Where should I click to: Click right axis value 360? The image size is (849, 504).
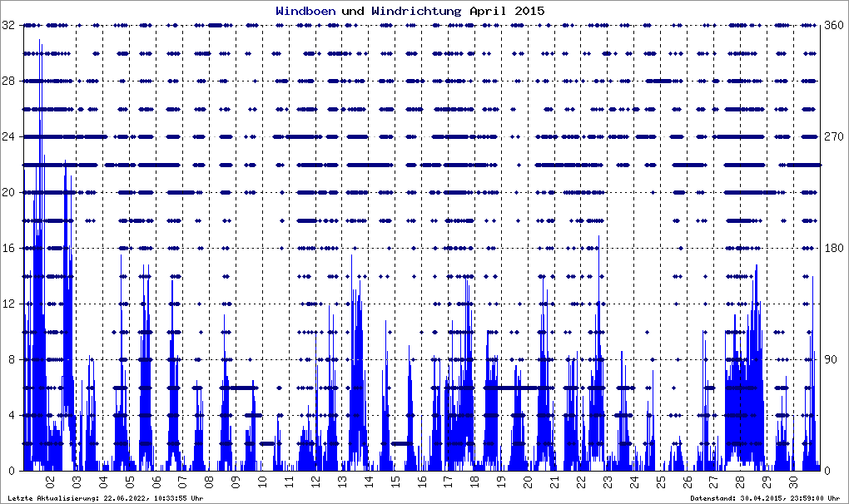834,25
